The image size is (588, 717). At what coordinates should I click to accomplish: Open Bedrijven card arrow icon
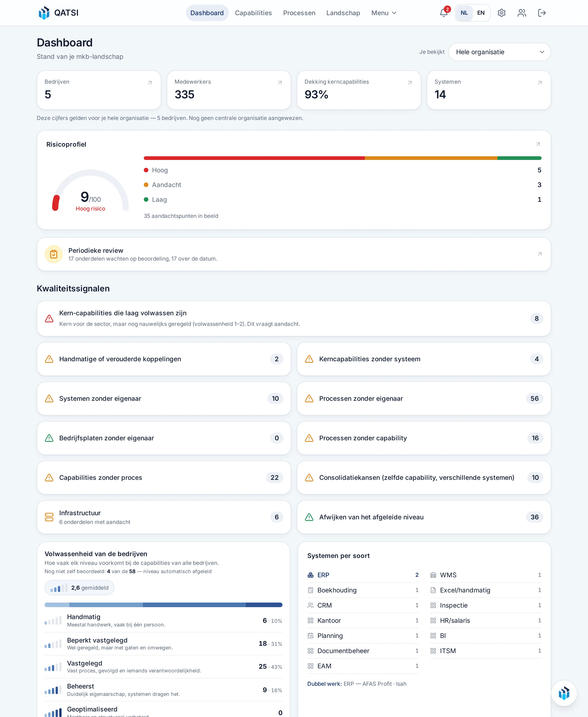(150, 83)
